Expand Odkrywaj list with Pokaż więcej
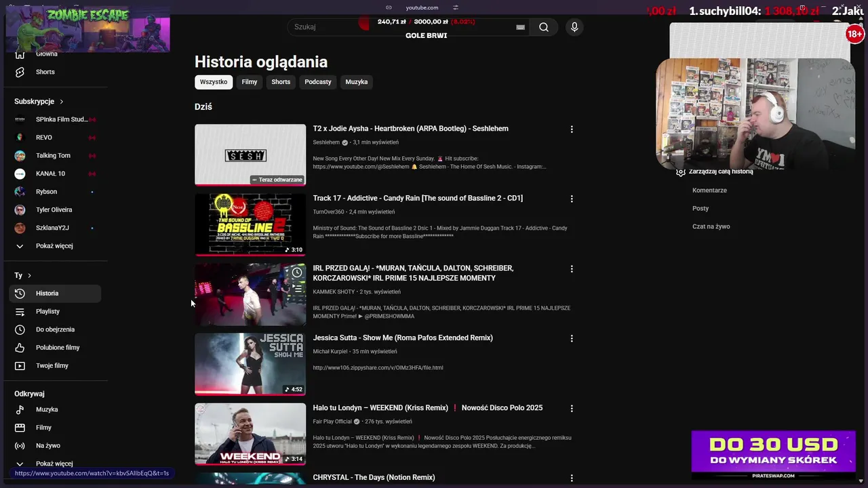 (55, 464)
